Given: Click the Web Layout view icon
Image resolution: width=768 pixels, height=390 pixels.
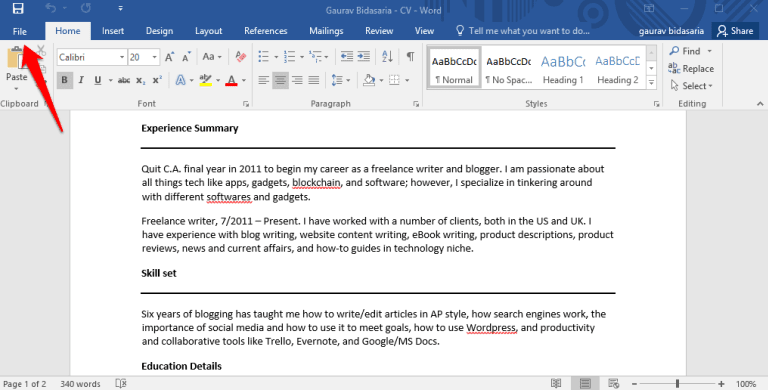Looking at the screenshot, I should click(613, 384).
